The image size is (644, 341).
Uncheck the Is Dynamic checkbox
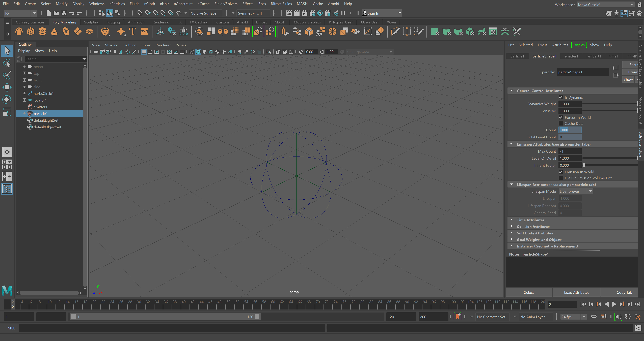(561, 97)
